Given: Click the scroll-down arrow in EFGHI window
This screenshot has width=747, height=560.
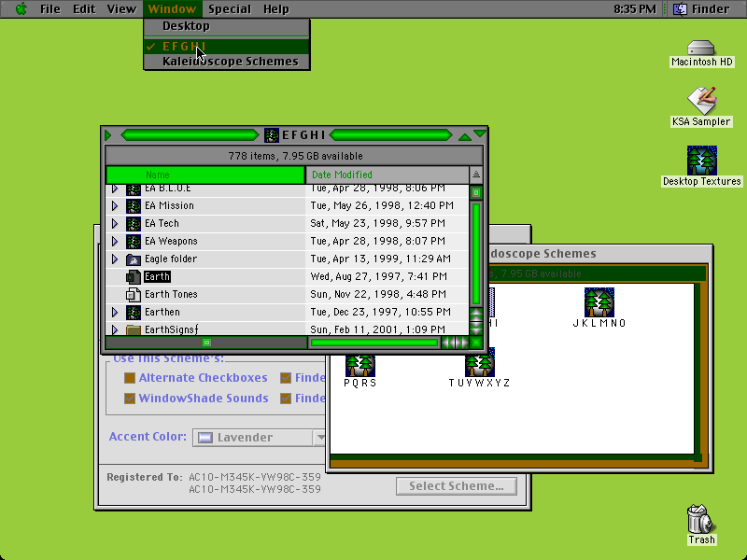Looking at the screenshot, I should 476,329.
